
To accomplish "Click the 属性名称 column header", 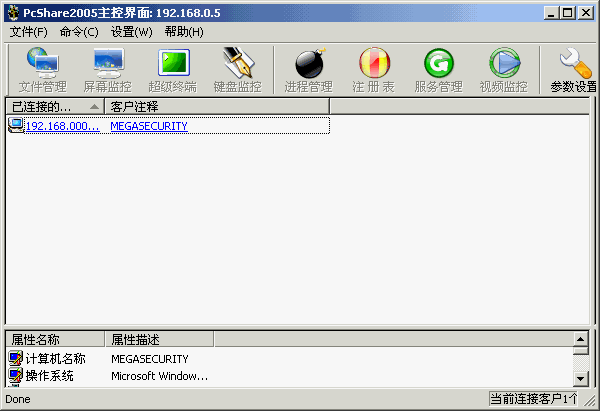I will [37, 340].
